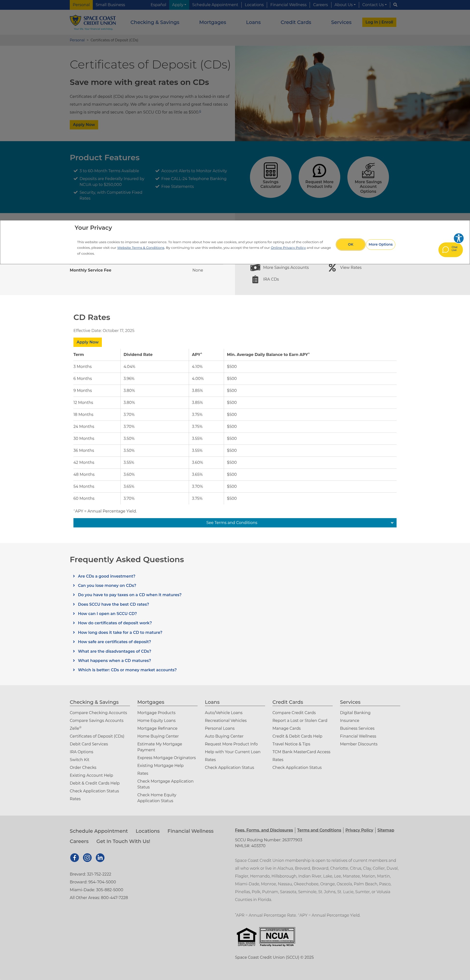Click Financial Wellness in top bar
The image size is (470, 980).
[288, 5]
